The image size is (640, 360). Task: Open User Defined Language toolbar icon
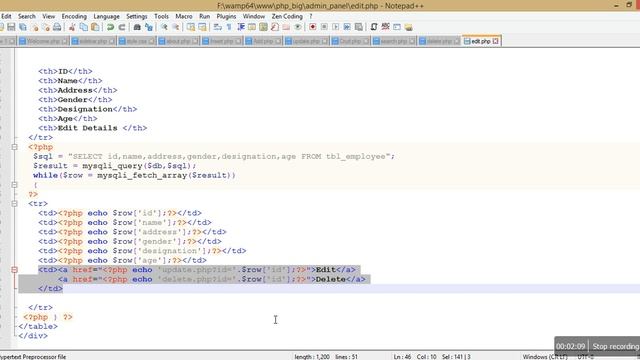(x=252, y=27)
